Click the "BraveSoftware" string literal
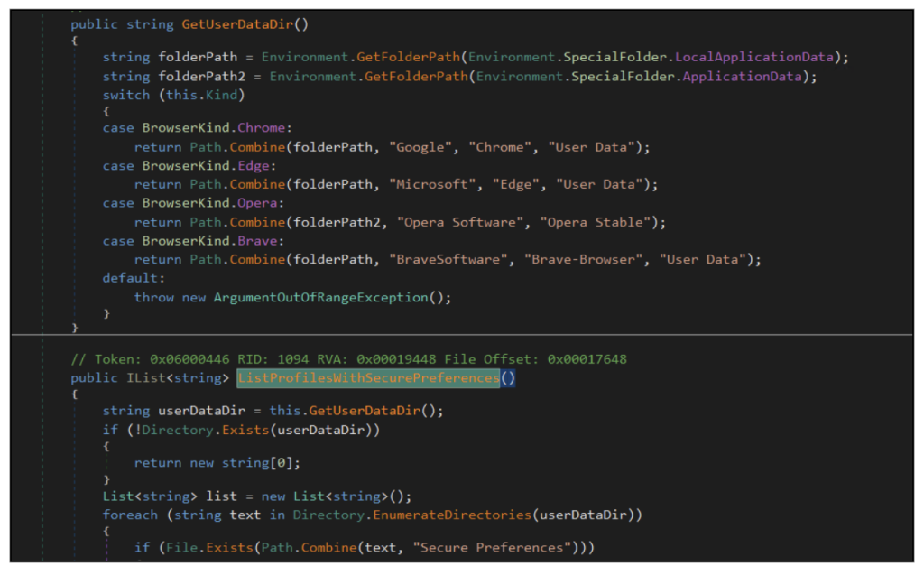 pyautogui.click(x=448, y=259)
